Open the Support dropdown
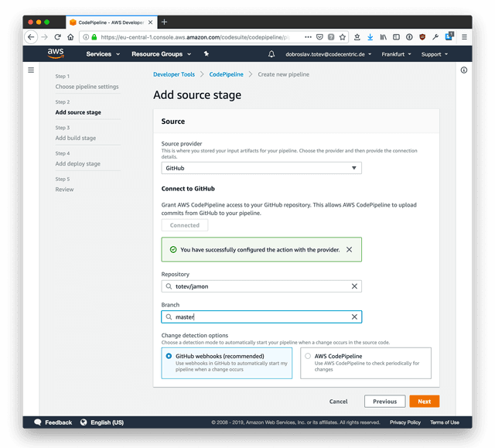Image resolution: width=495 pixels, height=448 pixels. [x=435, y=54]
